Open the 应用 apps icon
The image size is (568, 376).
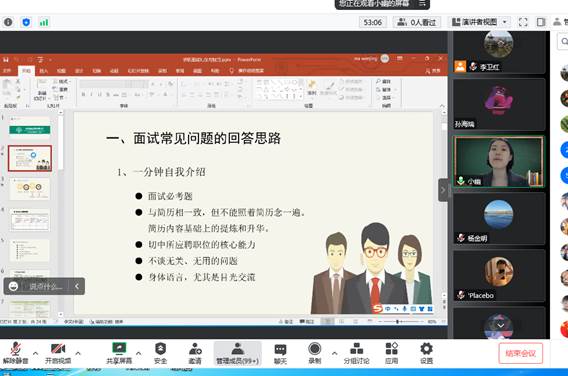[x=392, y=352]
